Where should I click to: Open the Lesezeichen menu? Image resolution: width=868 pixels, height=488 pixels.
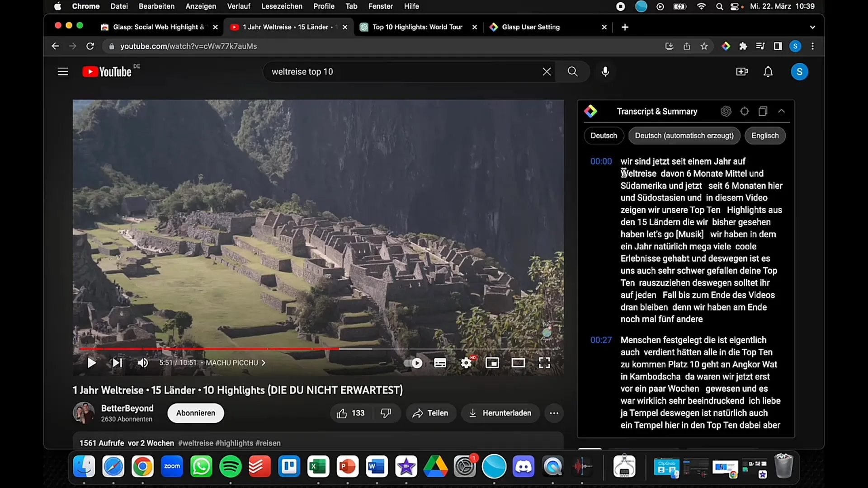point(282,6)
